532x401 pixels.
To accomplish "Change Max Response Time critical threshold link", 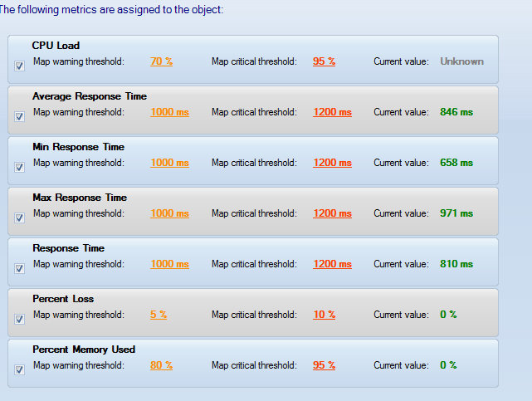I will coord(332,213).
